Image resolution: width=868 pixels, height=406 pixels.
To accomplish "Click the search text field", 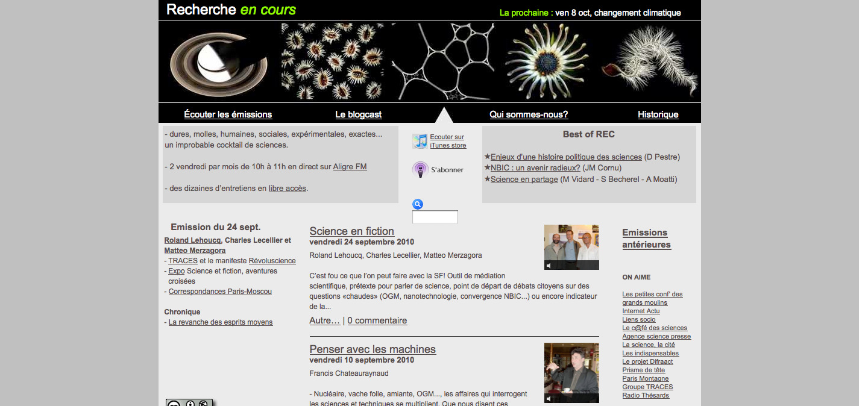I will 435,217.
